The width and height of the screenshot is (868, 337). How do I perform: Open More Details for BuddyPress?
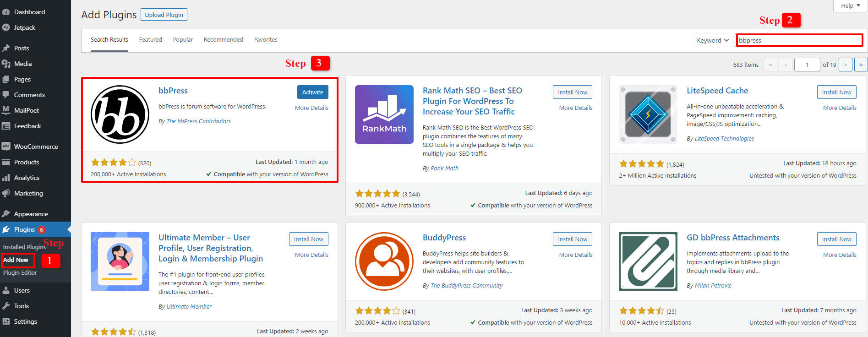[x=576, y=255]
